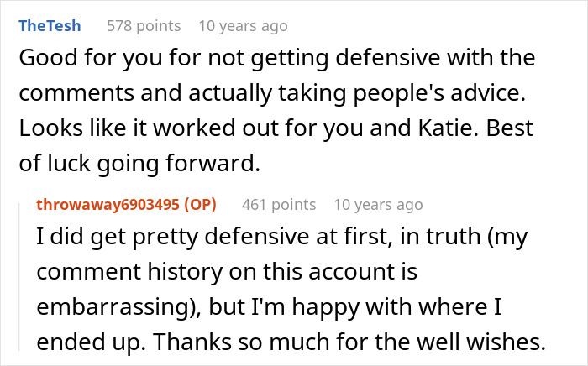
Task: Open the timestamp on TheTesh's comment
Action: (x=243, y=26)
